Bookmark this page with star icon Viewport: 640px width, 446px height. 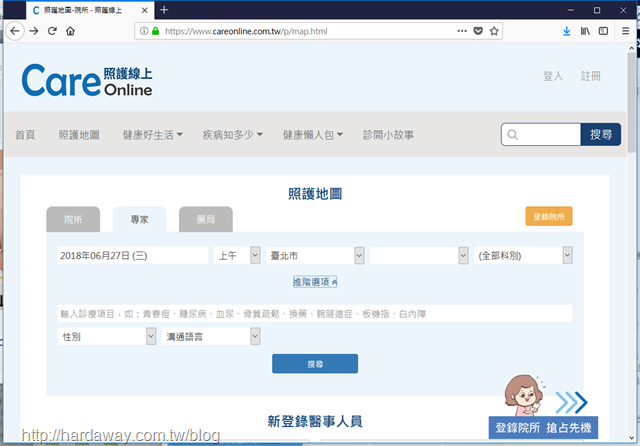click(x=494, y=31)
